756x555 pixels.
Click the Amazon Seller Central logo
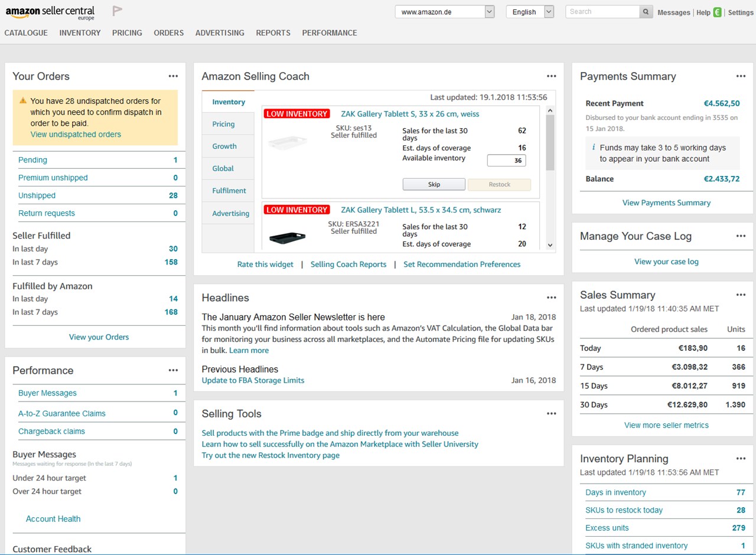[x=50, y=13]
